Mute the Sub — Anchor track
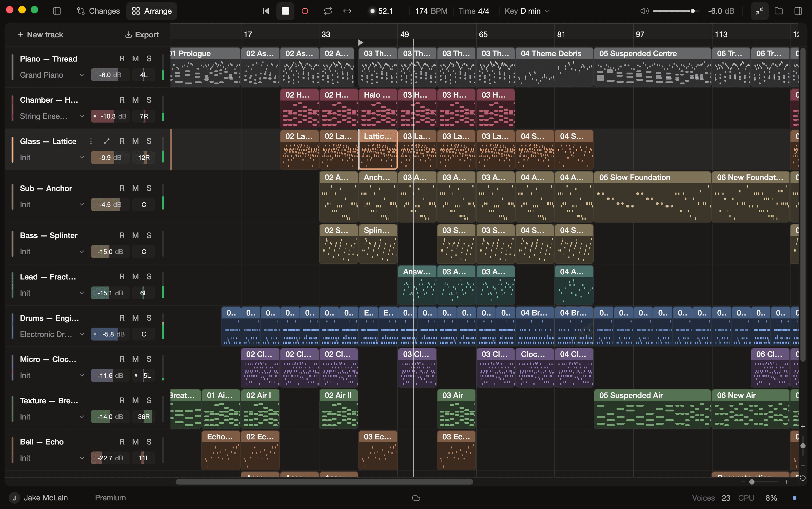Image resolution: width=812 pixels, height=509 pixels. tap(136, 188)
